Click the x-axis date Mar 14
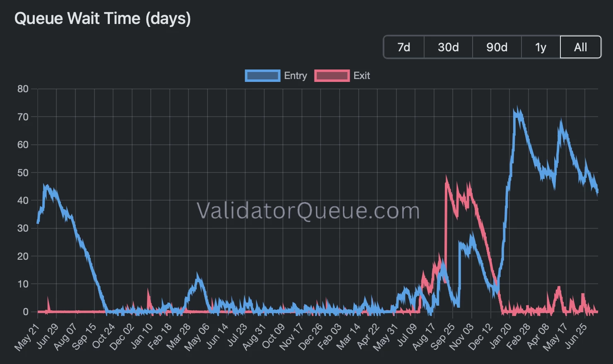 tap(348, 337)
